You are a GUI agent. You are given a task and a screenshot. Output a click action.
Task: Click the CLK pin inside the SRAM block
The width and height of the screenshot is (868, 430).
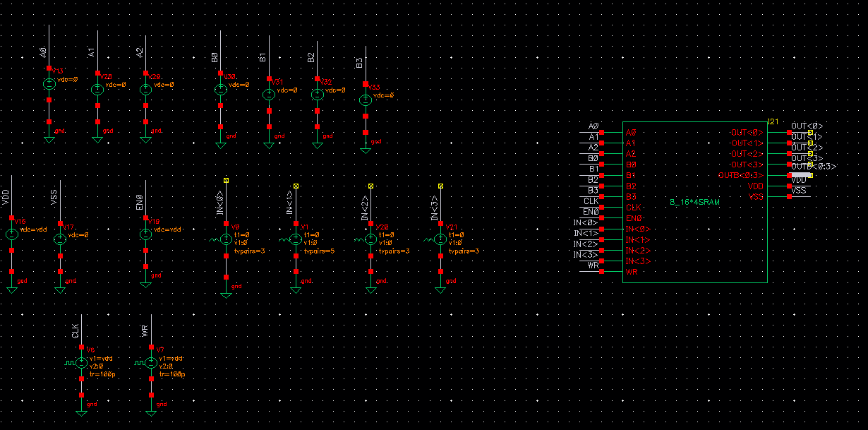click(x=633, y=208)
